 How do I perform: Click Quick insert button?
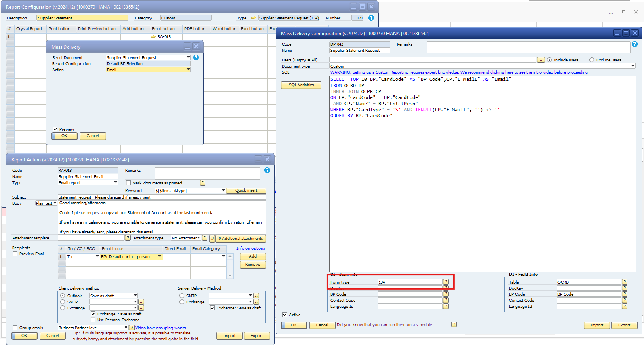[x=246, y=190]
